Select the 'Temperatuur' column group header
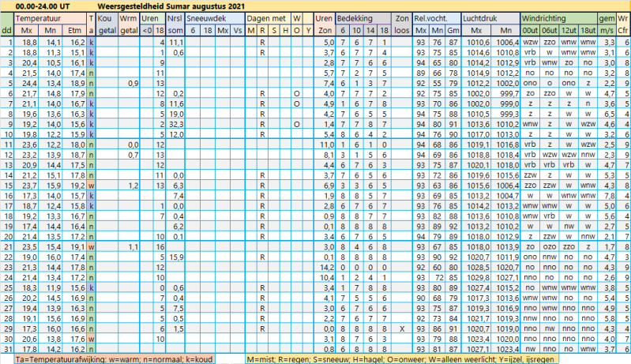 39,17
